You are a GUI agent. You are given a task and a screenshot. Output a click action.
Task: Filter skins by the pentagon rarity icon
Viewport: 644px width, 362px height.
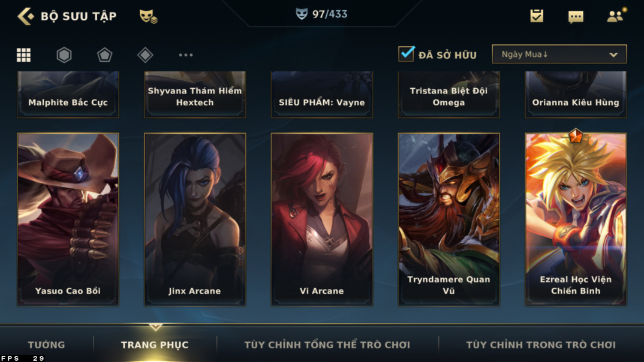pos(105,55)
